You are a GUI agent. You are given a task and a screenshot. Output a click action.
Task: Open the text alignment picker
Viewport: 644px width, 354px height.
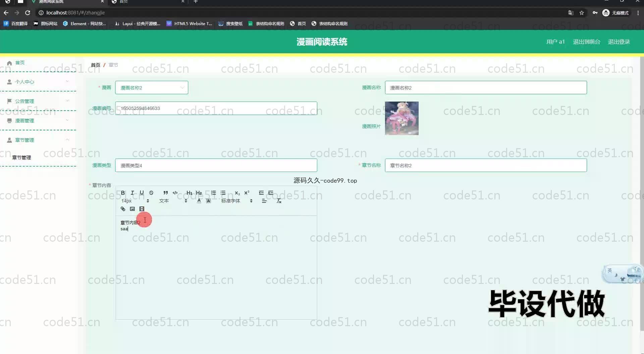click(264, 201)
